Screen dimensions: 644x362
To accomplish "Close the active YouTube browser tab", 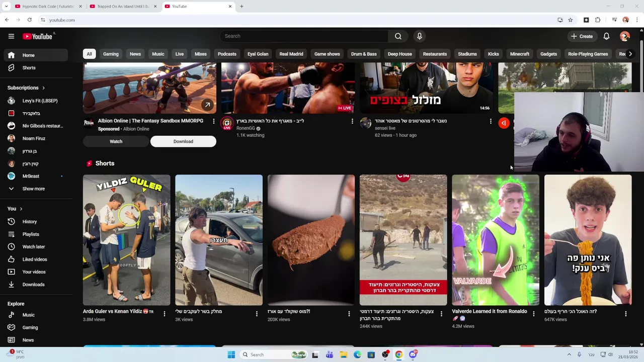I will coord(230,7).
